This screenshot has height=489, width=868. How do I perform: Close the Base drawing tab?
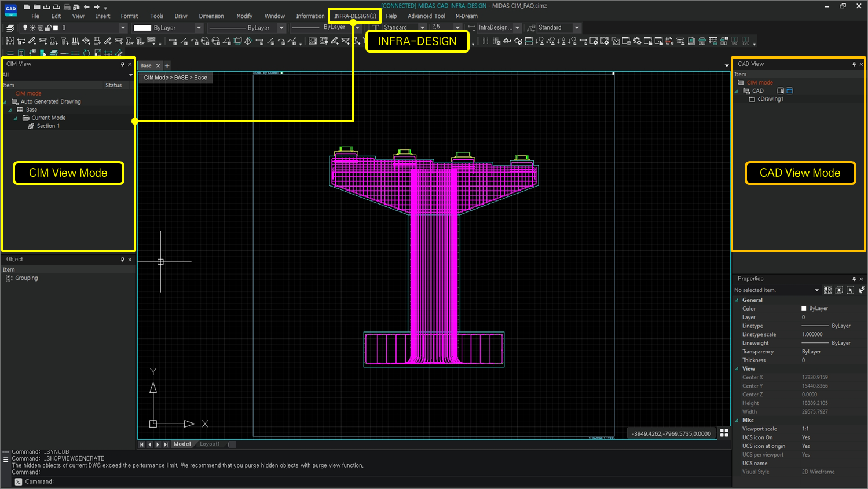158,65
